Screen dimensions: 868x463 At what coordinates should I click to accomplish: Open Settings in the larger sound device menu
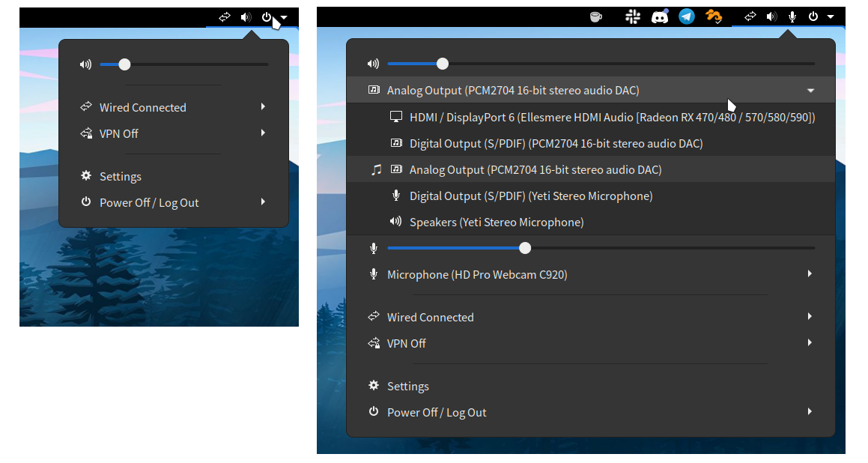[407, 387]
